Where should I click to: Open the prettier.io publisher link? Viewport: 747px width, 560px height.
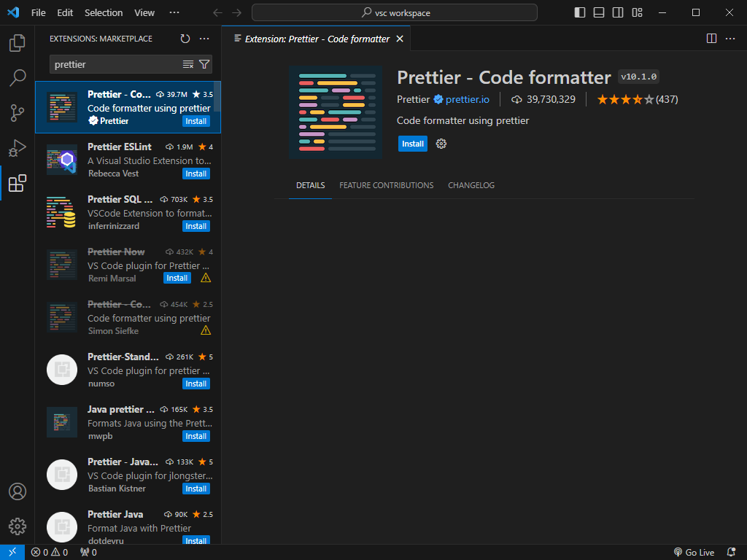click(468, 99)
